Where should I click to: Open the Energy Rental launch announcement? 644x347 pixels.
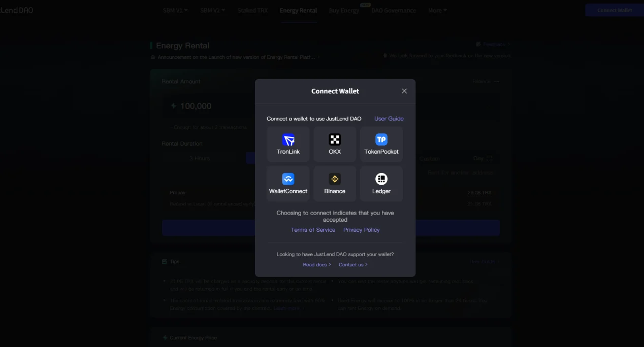click(236, 57)
